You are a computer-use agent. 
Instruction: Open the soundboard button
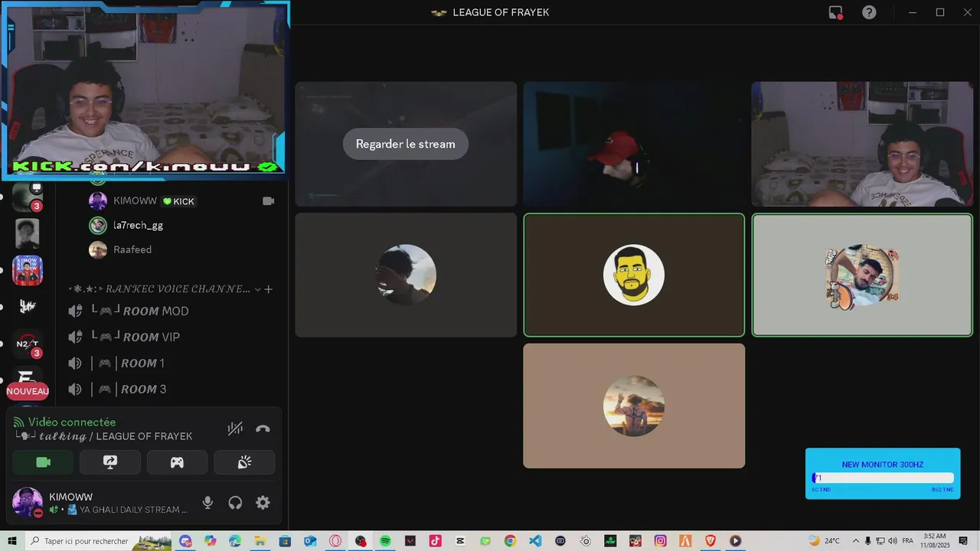tap(244, 462)
